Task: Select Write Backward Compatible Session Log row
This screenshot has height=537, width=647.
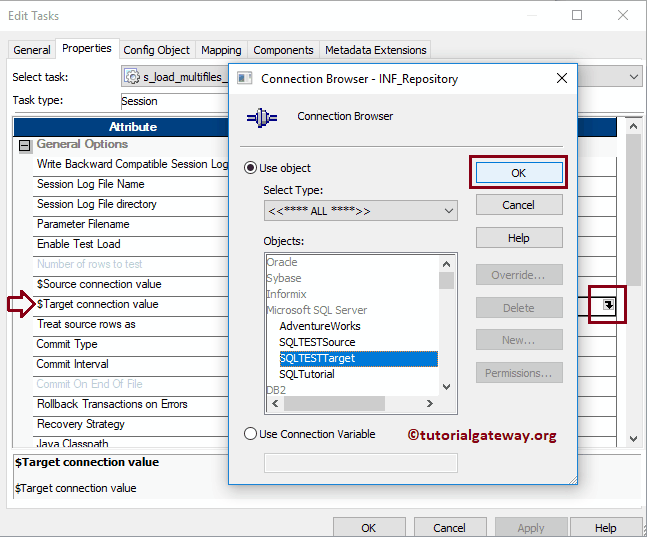Action: (131, 164)
